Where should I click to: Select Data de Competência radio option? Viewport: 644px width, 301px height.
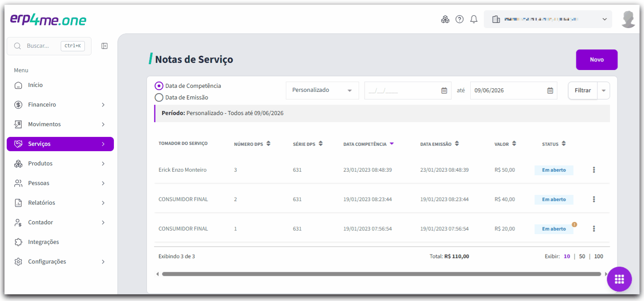tap(159, 86)
